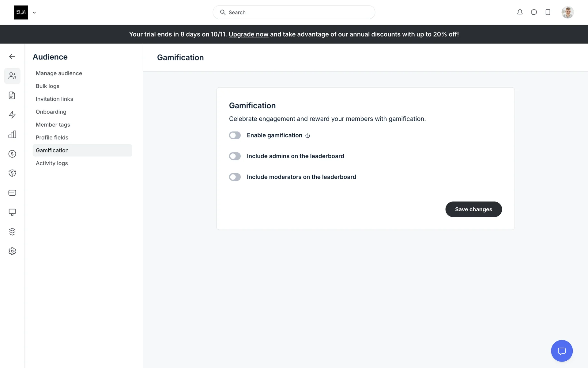The height and width of the screenshot is (368, 588).
Task: Open bookmarks icon in top bar
Action: point(548,12)
